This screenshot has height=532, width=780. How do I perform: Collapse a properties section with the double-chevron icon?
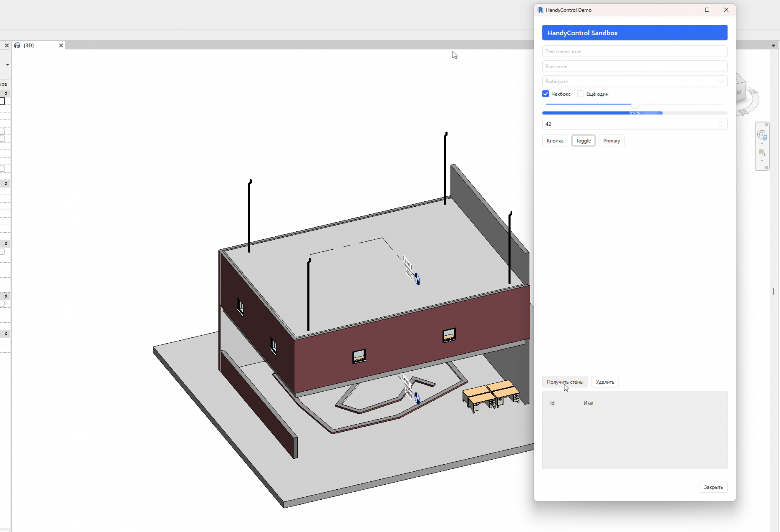[x=6, y=93]
